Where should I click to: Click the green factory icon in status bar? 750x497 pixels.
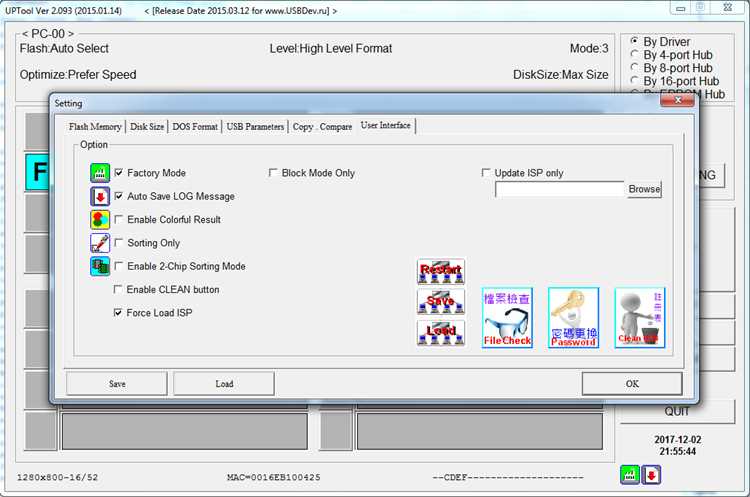(x=629, y=475)
